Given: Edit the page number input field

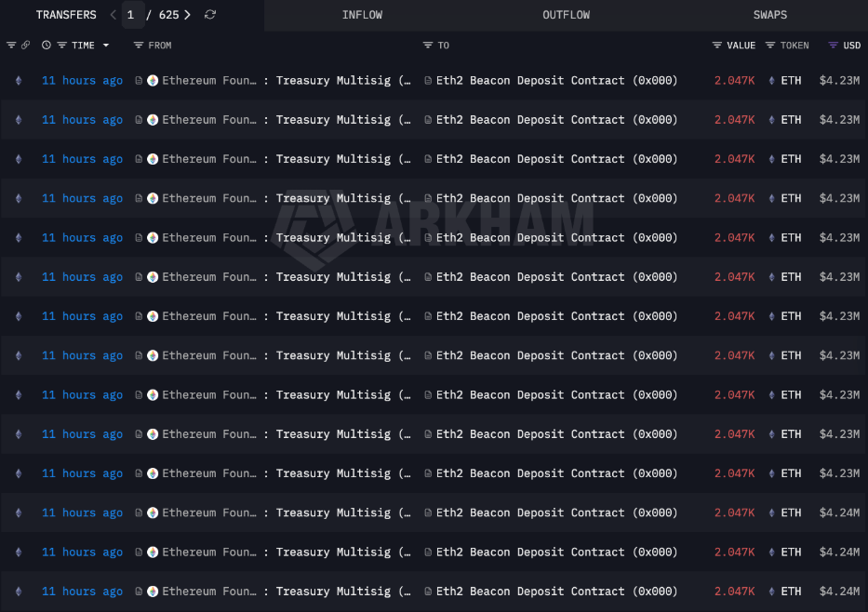Looking at the screenshot, I should [131, 15].
